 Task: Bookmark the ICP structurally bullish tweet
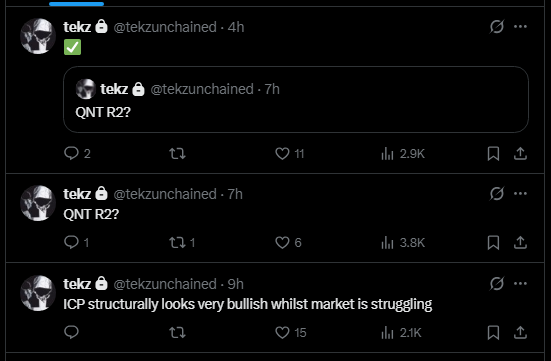[493, 333]
